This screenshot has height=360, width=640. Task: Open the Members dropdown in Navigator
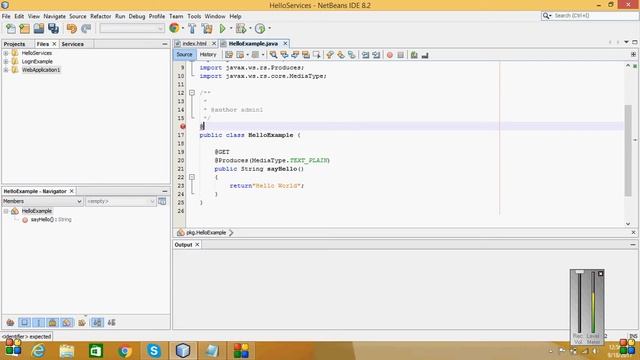click(x=43, y=201)
